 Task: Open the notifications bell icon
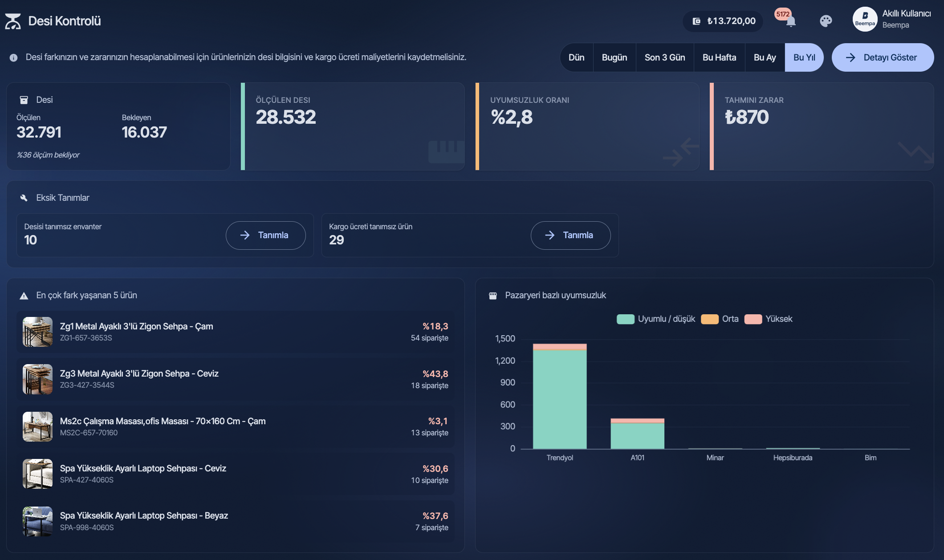click(x=791, y=21)
